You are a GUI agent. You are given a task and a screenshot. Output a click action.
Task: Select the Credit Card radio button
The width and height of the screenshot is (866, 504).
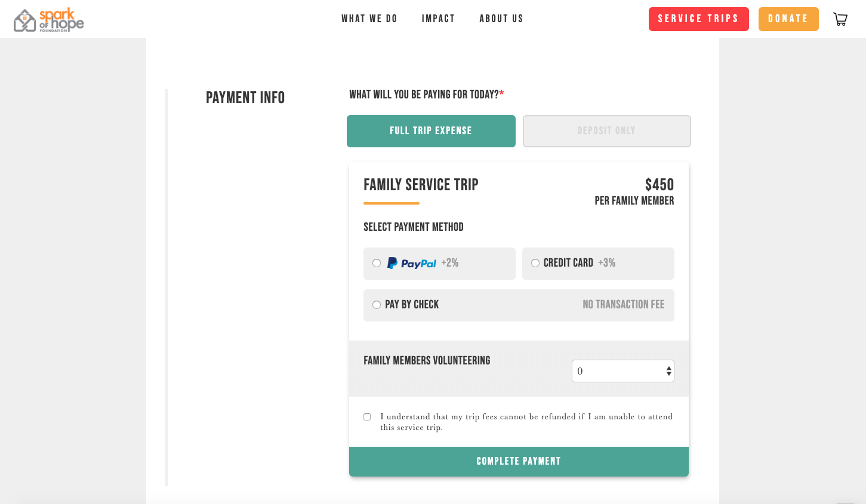[x=535, y=263]
